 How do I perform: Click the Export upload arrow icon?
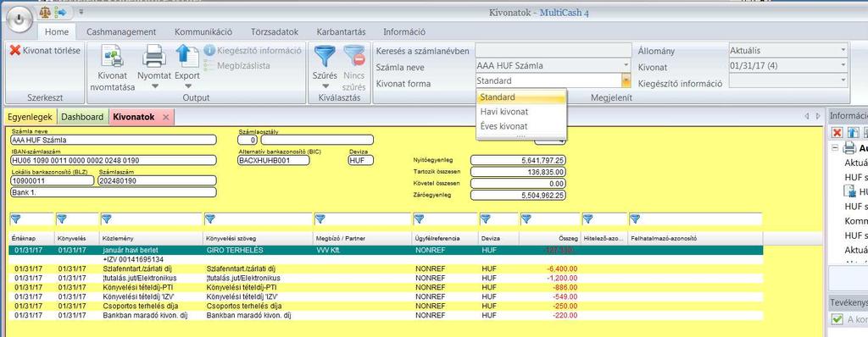187,57
